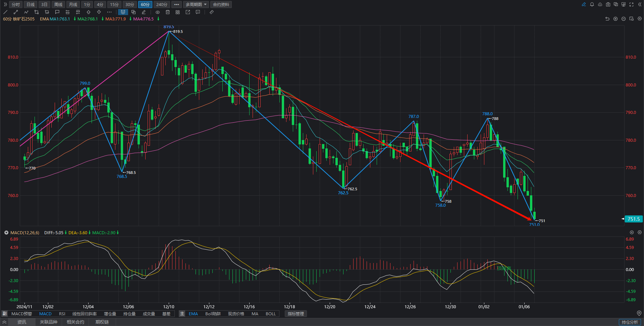Open the drawing tools grid panel
The height and width of the screenshot is (326, 644).
tap(178, 12)
